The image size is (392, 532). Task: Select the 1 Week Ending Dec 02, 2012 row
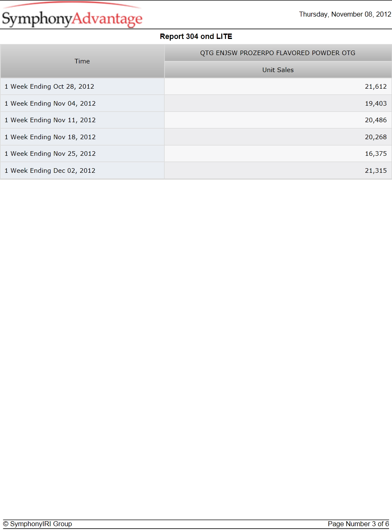[196, 171]
